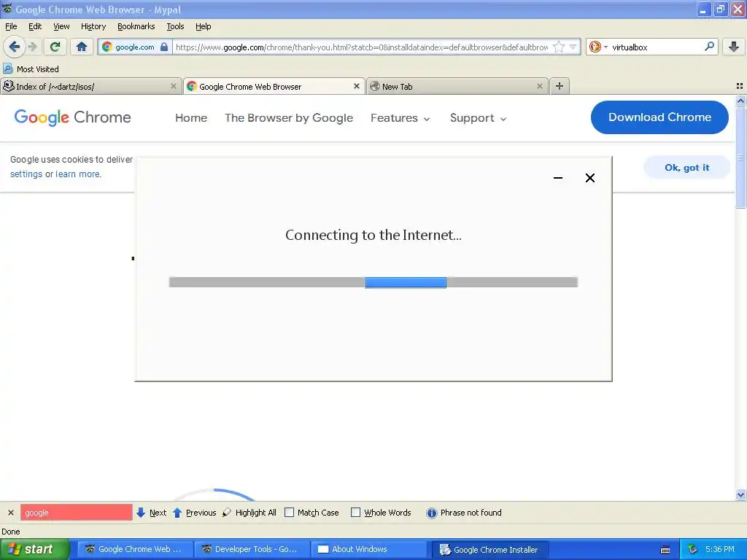Click the Download Chrome button
The height and width of the screenshot is (560, 747).
coord(659,117)
